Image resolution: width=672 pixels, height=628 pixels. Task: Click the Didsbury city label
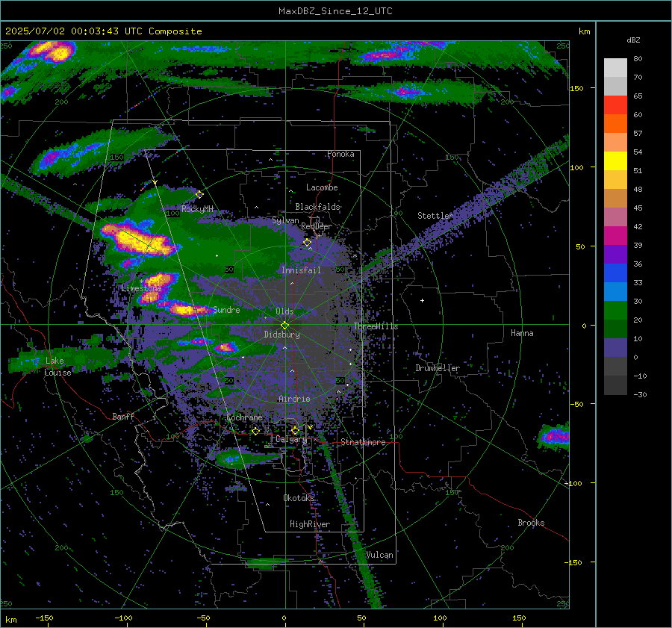point(282,335)
